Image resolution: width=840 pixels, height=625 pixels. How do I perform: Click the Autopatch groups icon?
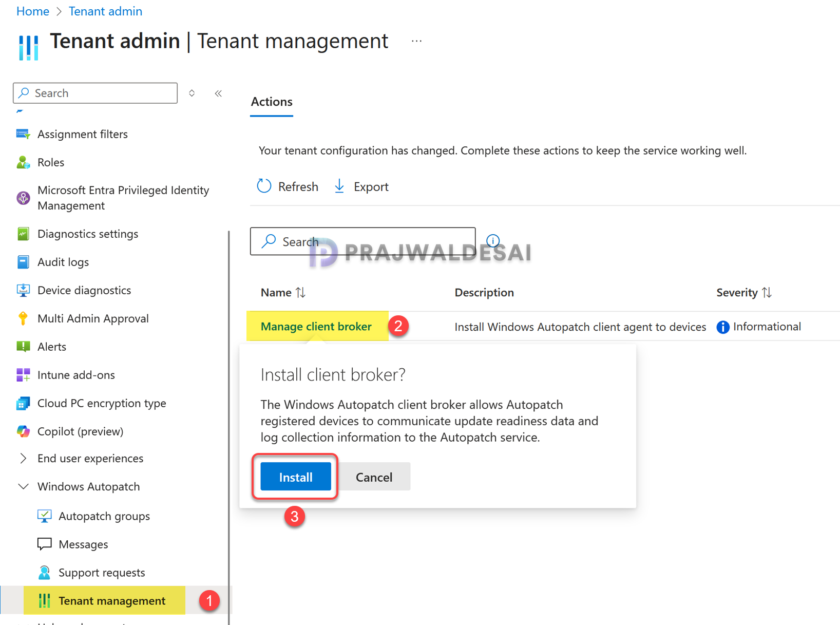pyautogui.click(x=45, y=516)
